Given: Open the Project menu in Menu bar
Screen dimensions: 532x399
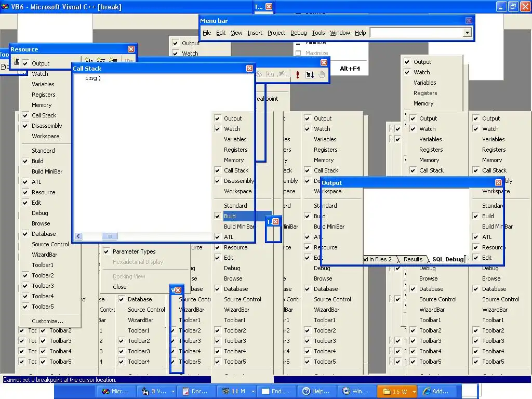Looking at the screenshot, I should (x=276, y=33).
